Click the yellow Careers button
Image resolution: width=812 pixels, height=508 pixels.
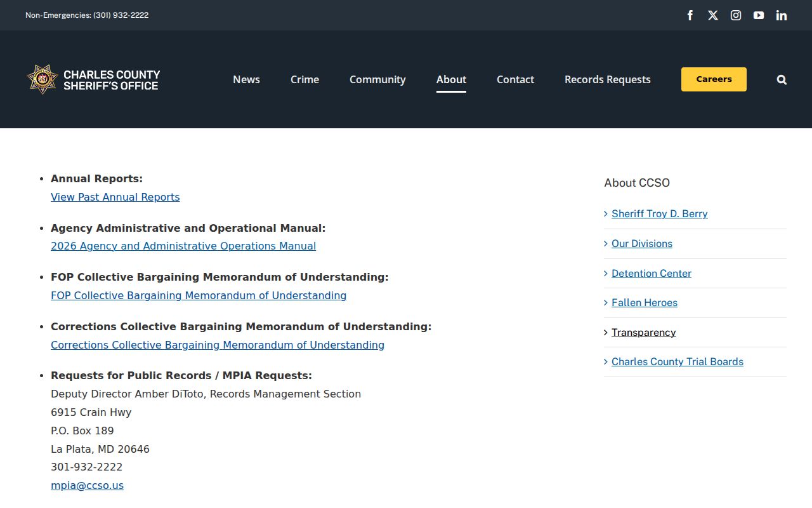tap(714, 79)
